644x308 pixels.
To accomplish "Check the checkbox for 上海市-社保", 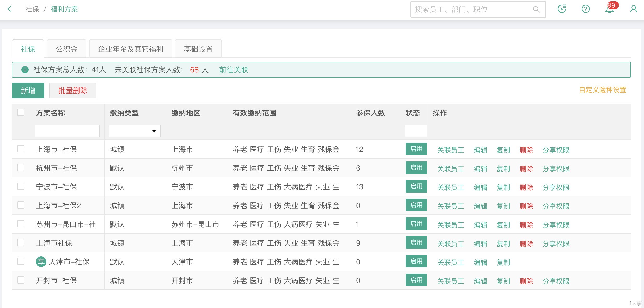I will pos(21,149).
